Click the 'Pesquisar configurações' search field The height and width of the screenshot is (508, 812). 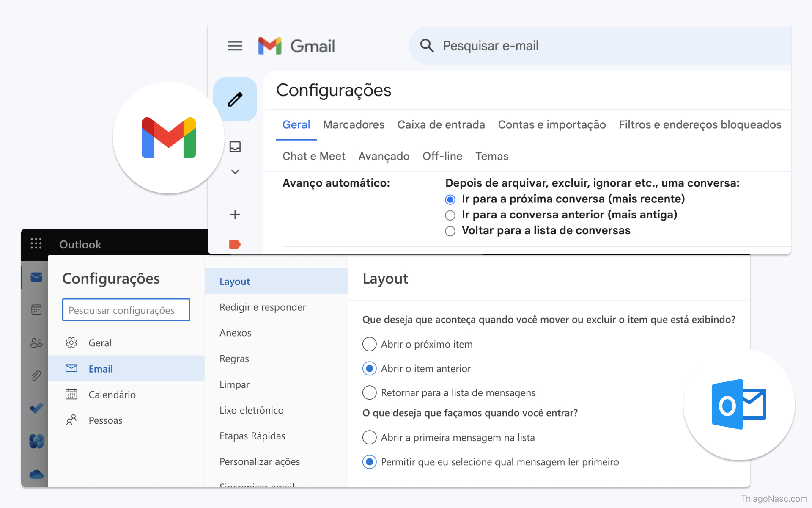pos(126,310)
